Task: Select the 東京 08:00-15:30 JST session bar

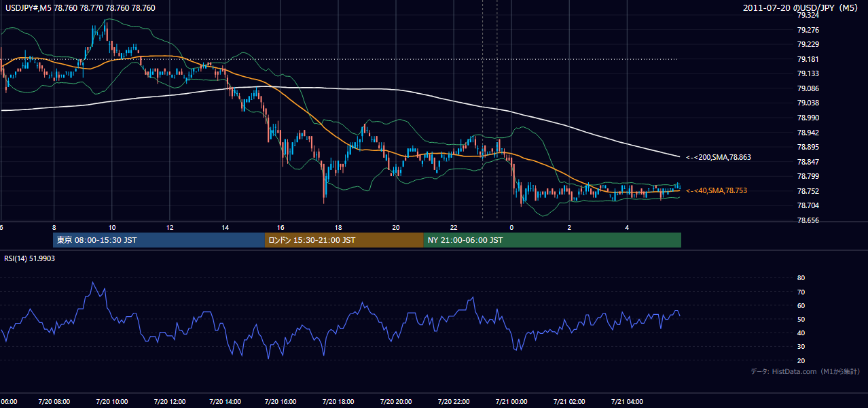Action: 159,240
